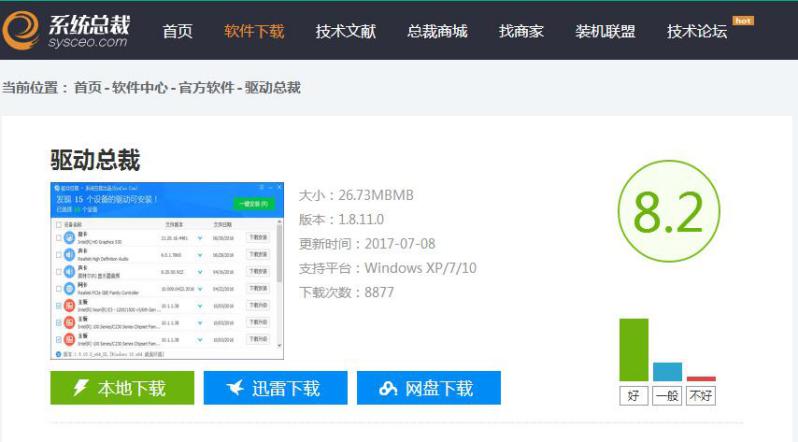Tick the Realtek PCIe GBE Family Controller checkbox
This screenshot has width=798, height=442.
(x=59, y=289)
